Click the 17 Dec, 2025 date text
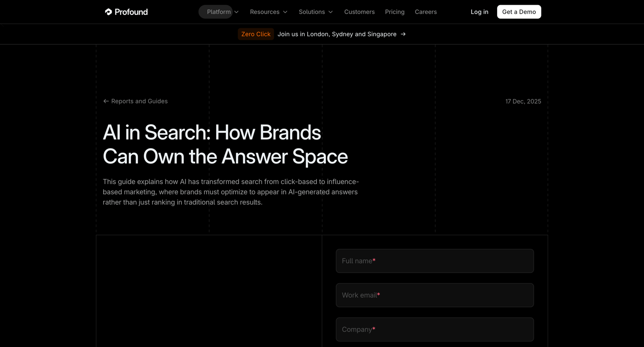 point(523,101)
